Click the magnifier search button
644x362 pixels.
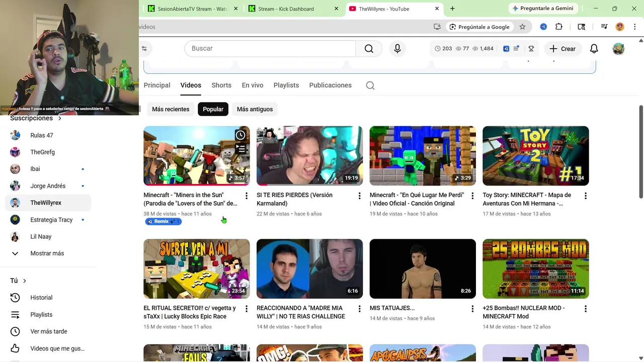(369, 49)
